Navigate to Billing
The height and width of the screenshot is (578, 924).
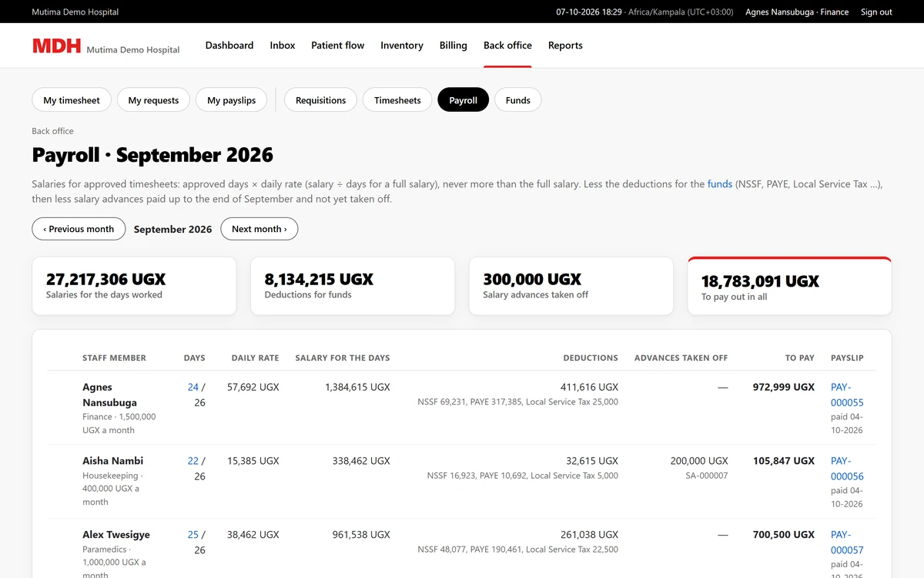[454, 45]
